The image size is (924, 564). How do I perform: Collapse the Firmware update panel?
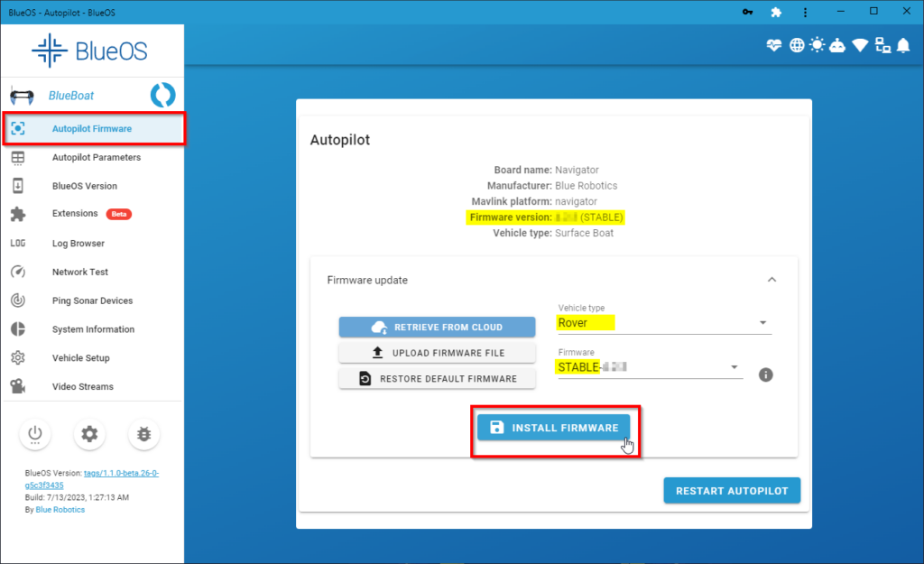coord(772,280)
